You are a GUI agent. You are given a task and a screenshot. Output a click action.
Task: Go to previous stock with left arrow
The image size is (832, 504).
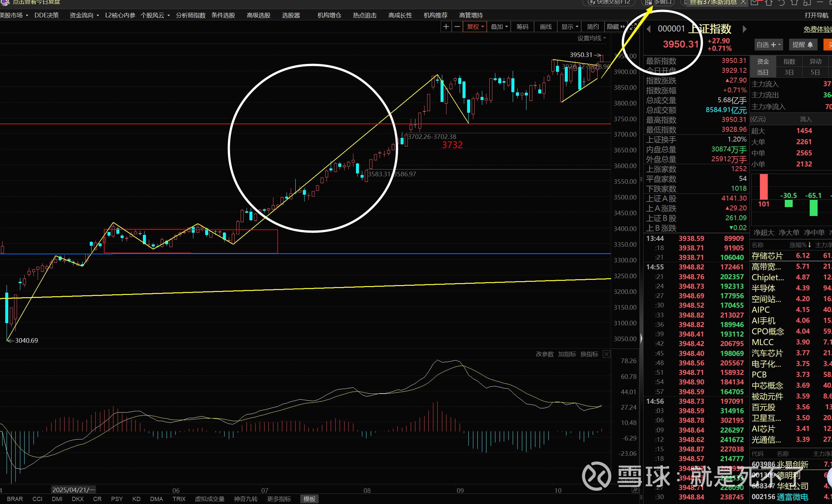(x=648, y=29)
